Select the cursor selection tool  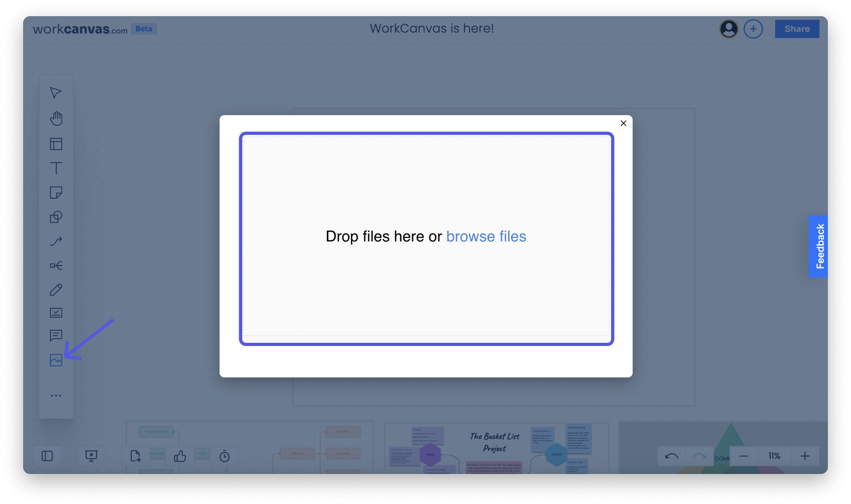tap(55, 92)
